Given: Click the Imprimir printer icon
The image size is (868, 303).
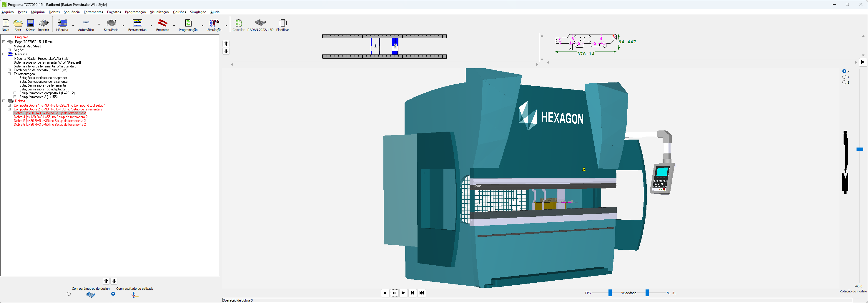Looking at the screenshot, I should pos(44,23).
